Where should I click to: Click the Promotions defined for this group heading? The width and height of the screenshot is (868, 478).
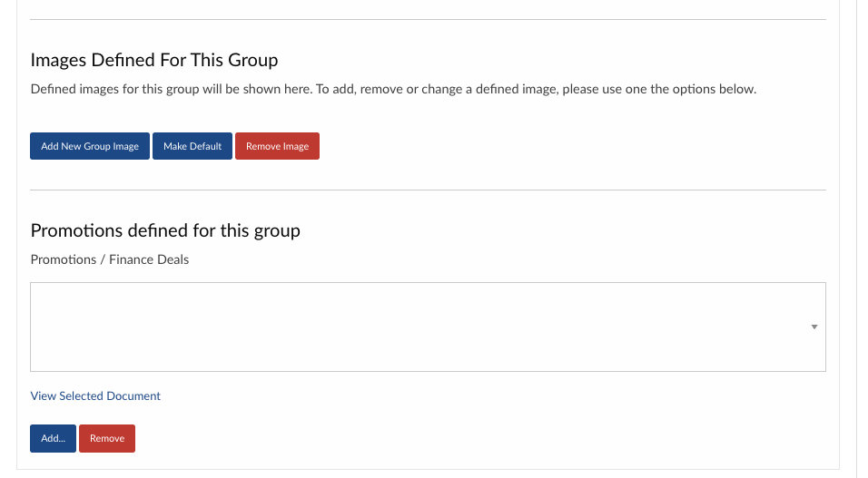[x=165, y=230]
